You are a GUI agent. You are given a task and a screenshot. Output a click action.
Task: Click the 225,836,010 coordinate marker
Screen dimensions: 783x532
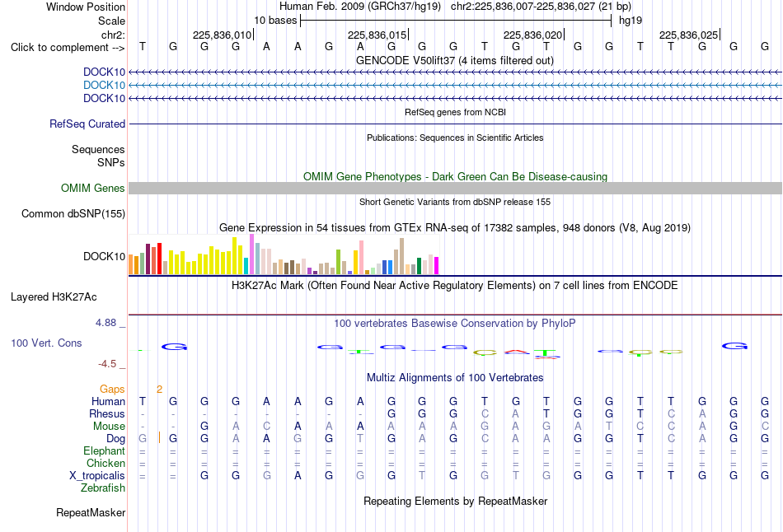point(223,35)
